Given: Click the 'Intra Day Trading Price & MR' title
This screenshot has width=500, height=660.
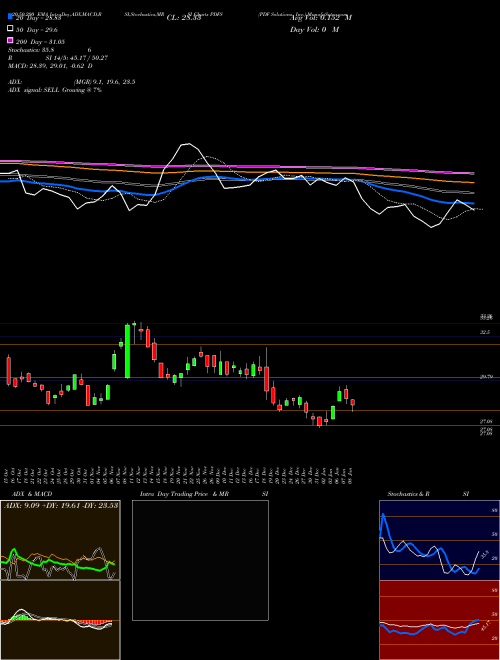Looking at the screenshot, I should pyautogui.click(x=184, y=494).
